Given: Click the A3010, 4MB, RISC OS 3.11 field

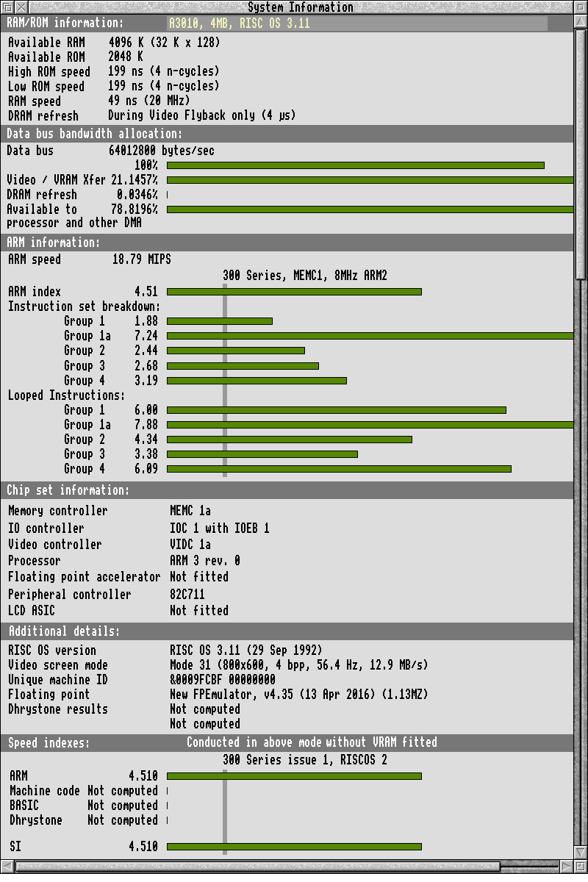Looking at the screenshot, I should click(x=357, y=24).
